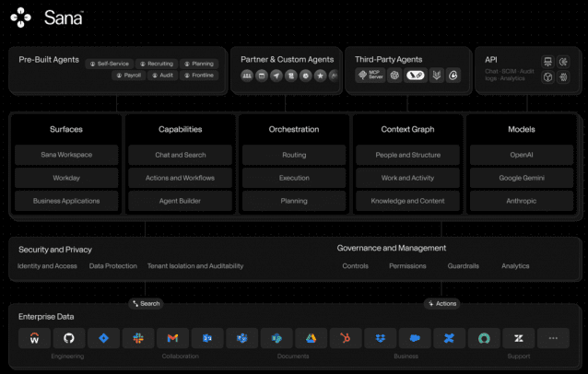
Task: Click the Execution box
Action: coord(294,178)
